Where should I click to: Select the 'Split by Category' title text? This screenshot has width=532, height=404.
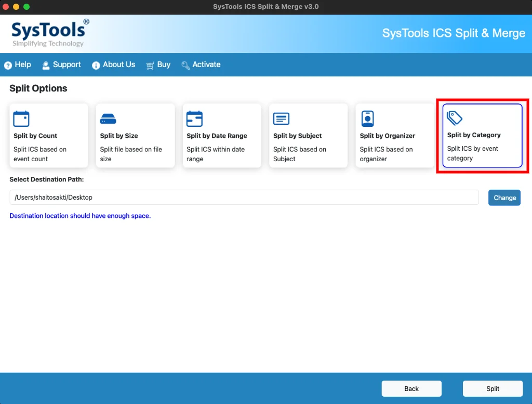pyautogui.click(x=474, y=135)
